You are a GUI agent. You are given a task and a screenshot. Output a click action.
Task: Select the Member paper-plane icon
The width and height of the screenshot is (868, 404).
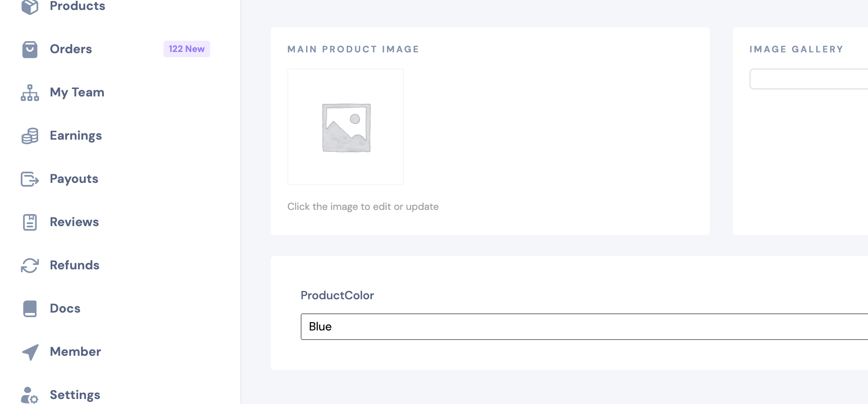click(29, 352)
